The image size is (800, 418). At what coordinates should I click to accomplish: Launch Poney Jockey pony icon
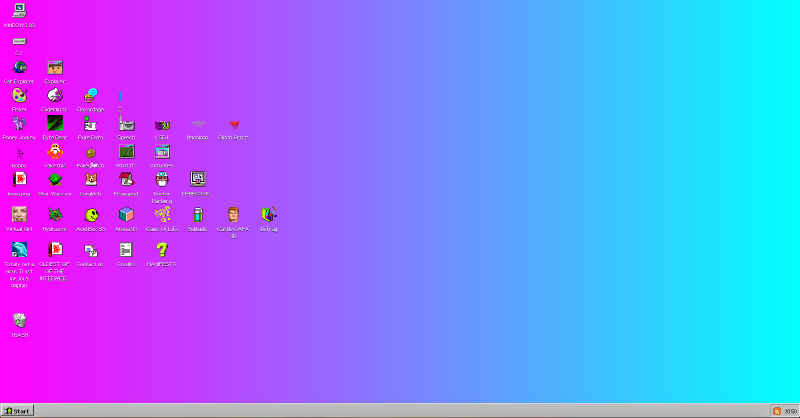(x=19, y=124)
